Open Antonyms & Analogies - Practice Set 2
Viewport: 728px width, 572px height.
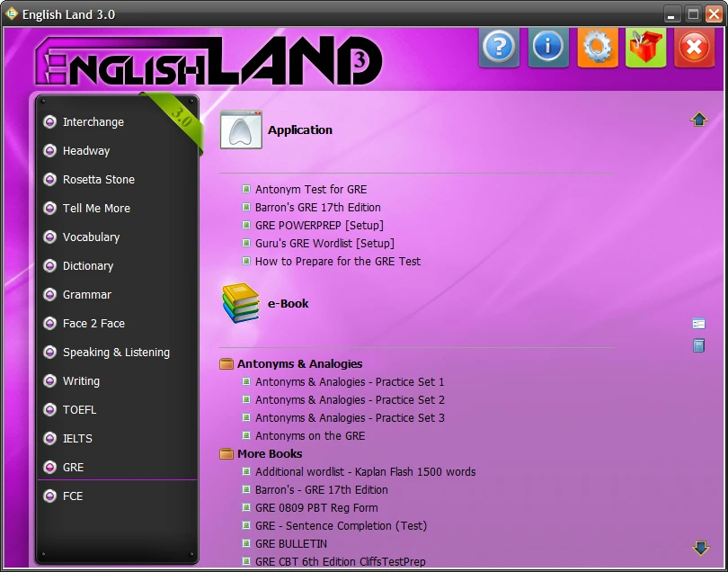(350, 400)
